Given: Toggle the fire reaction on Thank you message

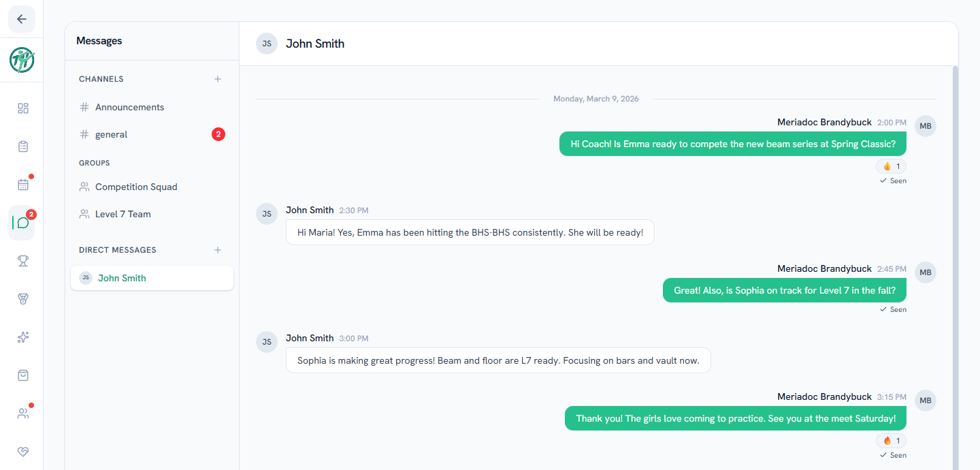Looking at the screenshot, I should pos(891,441).
